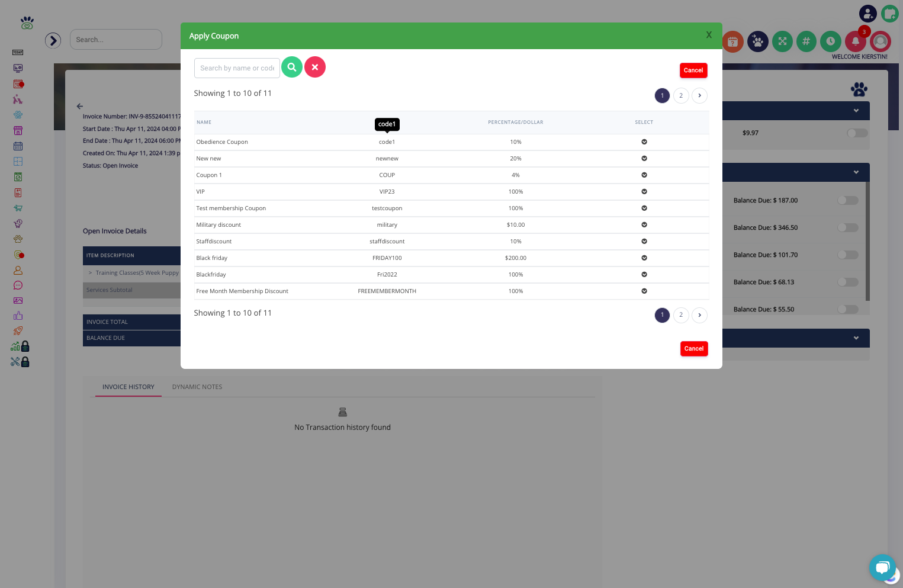
Task: Expand the Training Classes item row
Action: (91, 273)
